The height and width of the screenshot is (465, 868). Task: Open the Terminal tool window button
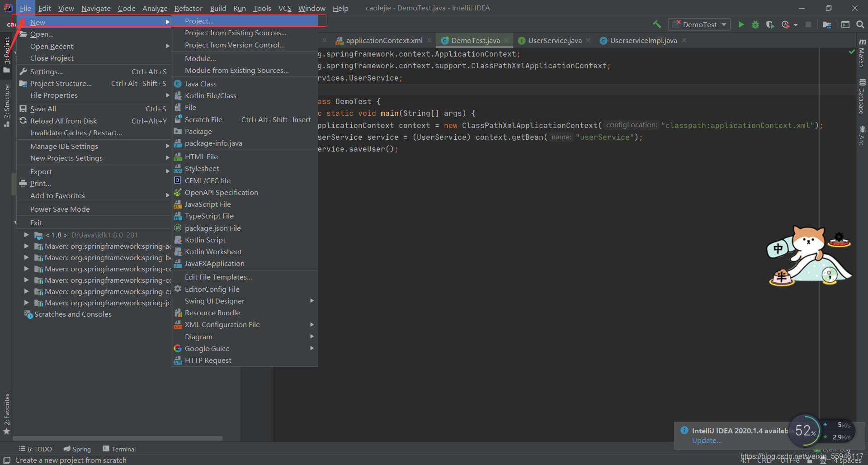(x=119, y=449)
